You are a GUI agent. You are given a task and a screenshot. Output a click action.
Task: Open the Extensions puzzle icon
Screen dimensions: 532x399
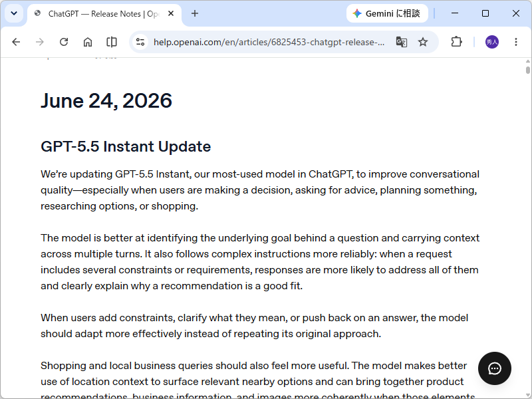pos(456,42)
